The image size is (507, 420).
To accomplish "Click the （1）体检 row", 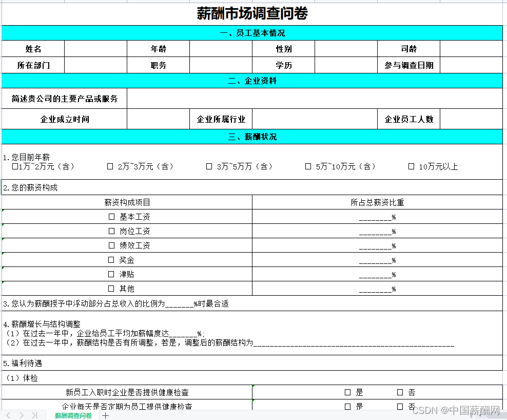I will [252, 378].
